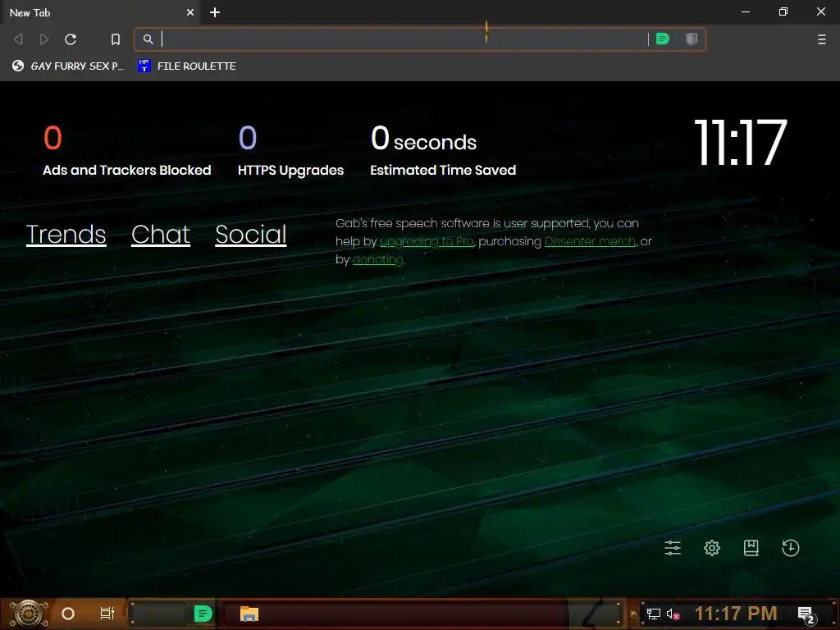Bookmark this page with bookmark icon
The image size is (840, 630).
pyautogui.click(x=115, y=39)
